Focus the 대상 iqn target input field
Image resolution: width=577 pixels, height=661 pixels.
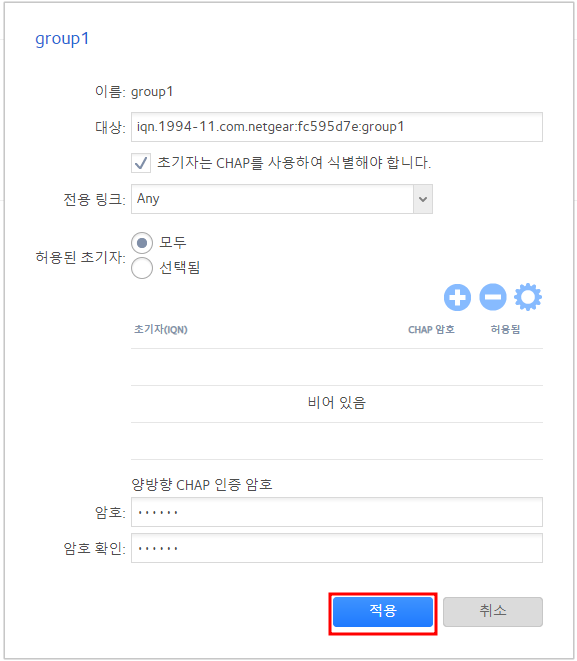(337, 127)
